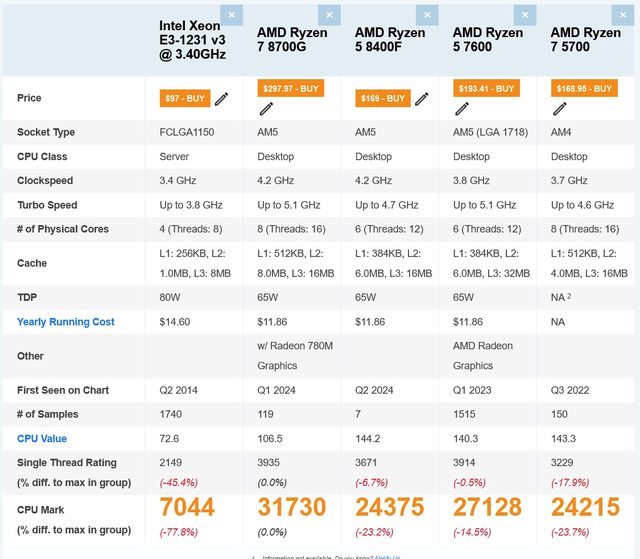Edit the Ryzen 7 8700G price with pencil
Viewport: 640px width, 559px height.
[266, 108]
